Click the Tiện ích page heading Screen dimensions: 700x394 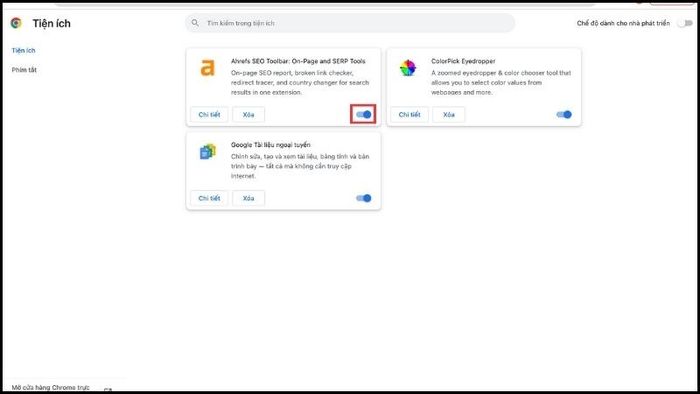(51, 23)
